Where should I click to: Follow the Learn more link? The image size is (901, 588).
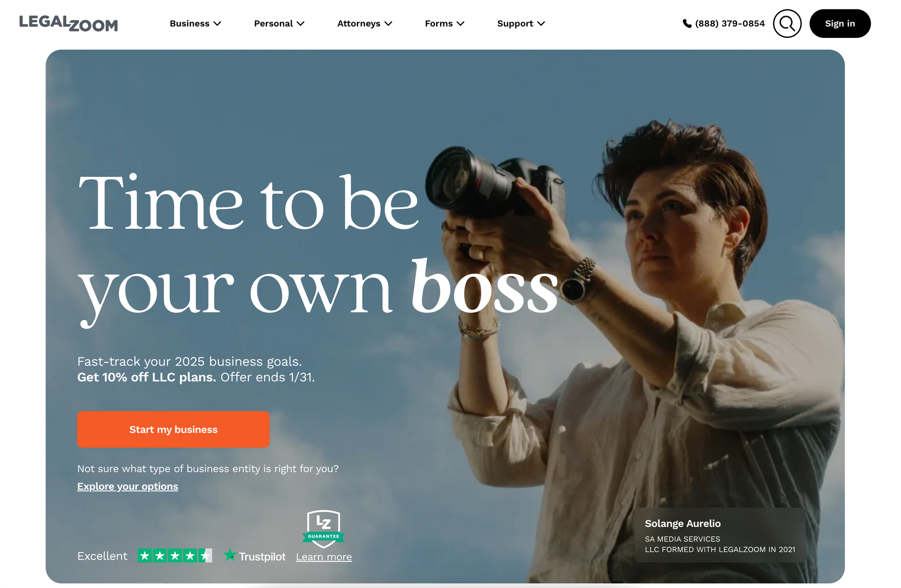pos(324,557)
